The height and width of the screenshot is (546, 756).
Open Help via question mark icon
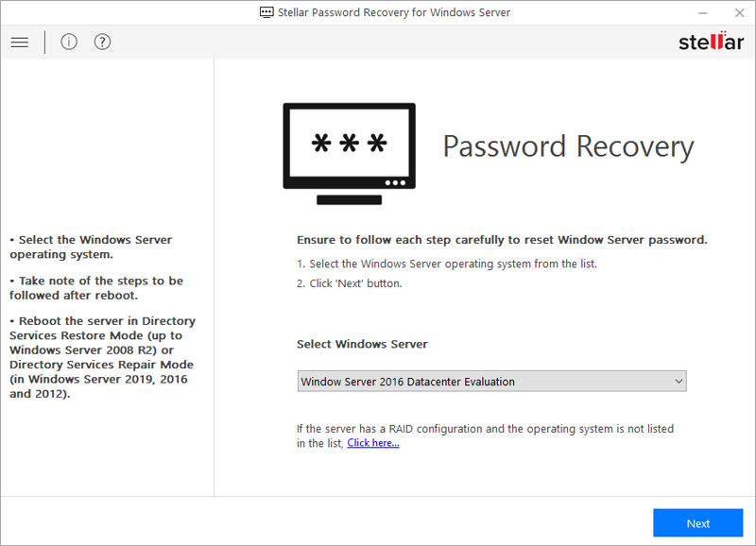click(x=102, y=43)
